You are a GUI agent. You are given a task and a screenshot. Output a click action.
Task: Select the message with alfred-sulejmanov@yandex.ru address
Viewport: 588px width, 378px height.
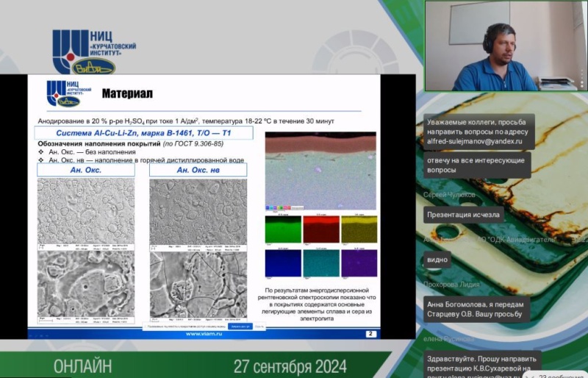pyautogui.click(x=479, y=132)
